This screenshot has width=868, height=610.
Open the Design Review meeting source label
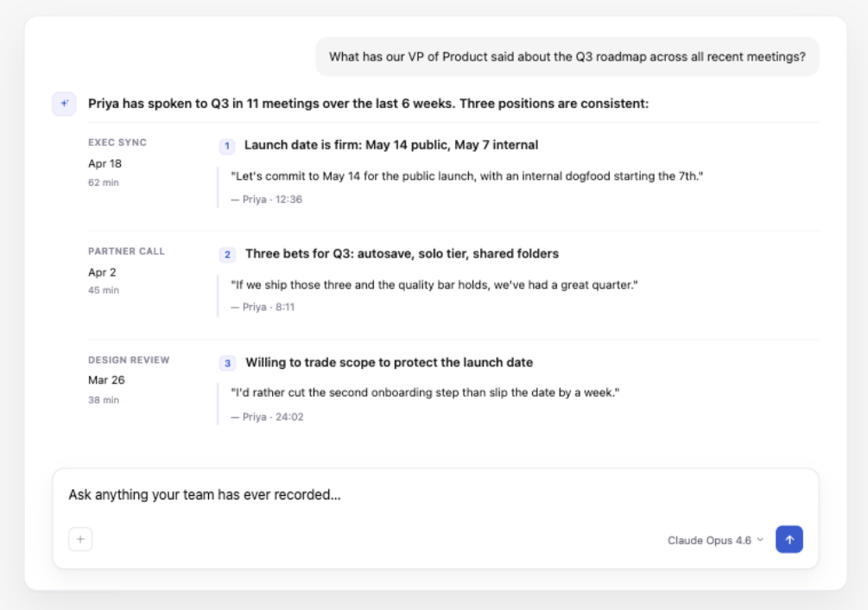[129, 360]
